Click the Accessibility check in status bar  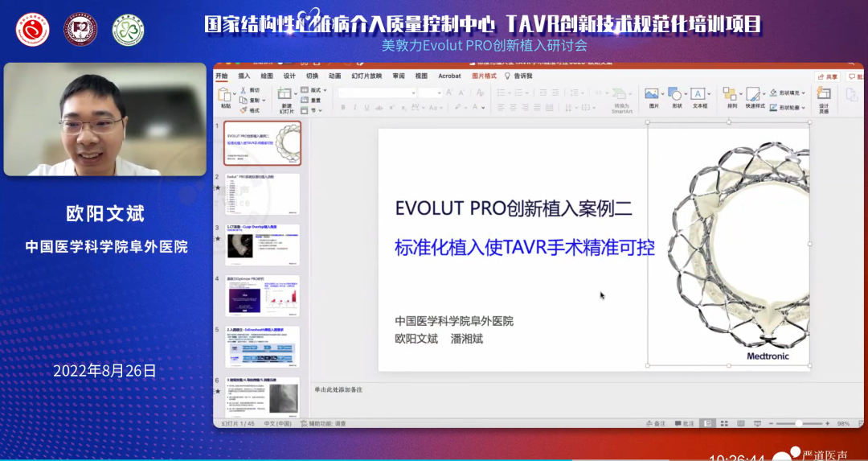pos(323,423)
